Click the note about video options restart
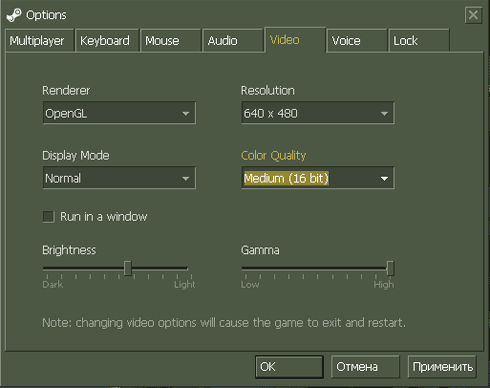 pos(224,323)
